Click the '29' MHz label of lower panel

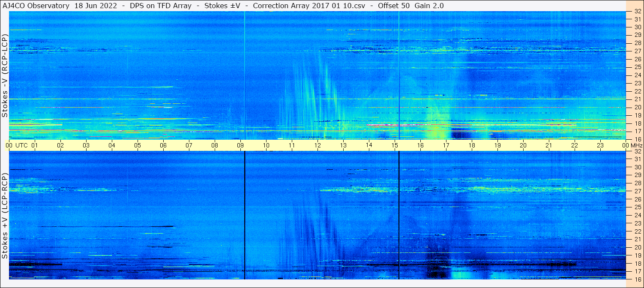[x=637, y=175]
